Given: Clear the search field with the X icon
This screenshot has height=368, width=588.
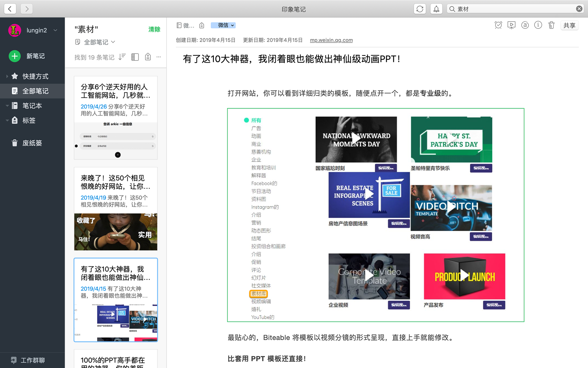Looking at the screenshot, I should point(579,9).
